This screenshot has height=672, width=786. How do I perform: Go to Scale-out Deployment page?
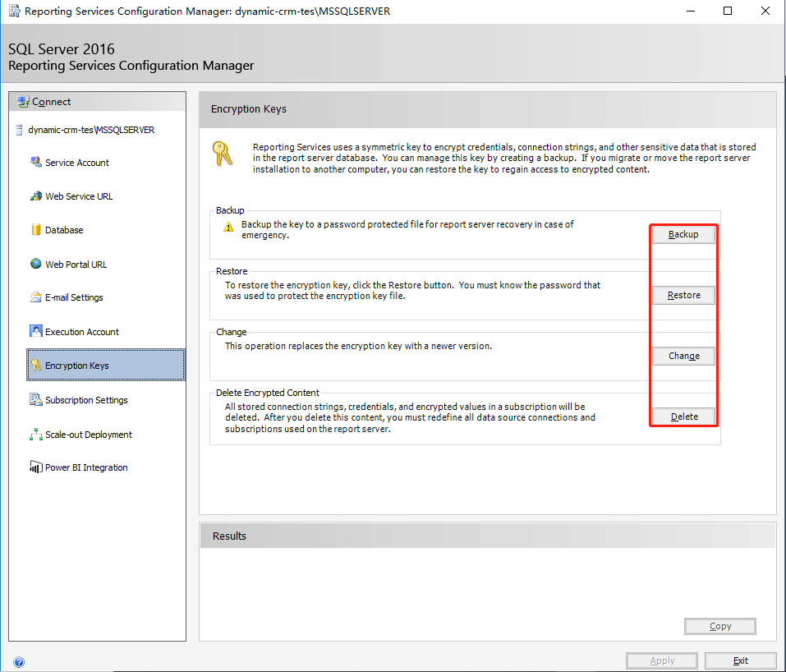pos(88,435)
